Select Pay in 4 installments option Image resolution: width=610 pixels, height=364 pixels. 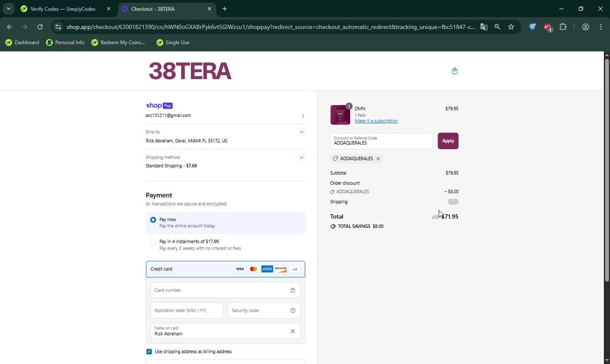(153, 242)
